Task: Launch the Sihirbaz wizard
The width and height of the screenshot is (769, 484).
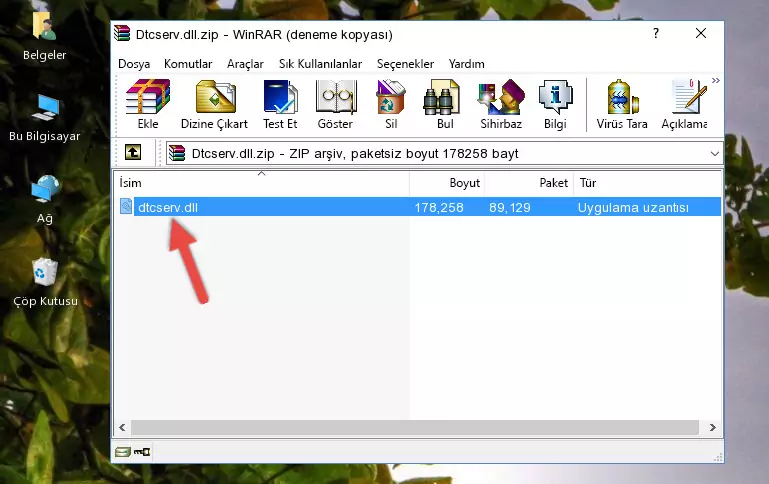Action: point(501,104)
